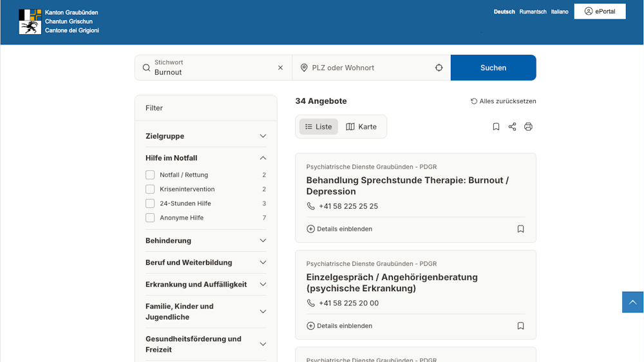Switch to the Karte view tab

coord(361,126)
